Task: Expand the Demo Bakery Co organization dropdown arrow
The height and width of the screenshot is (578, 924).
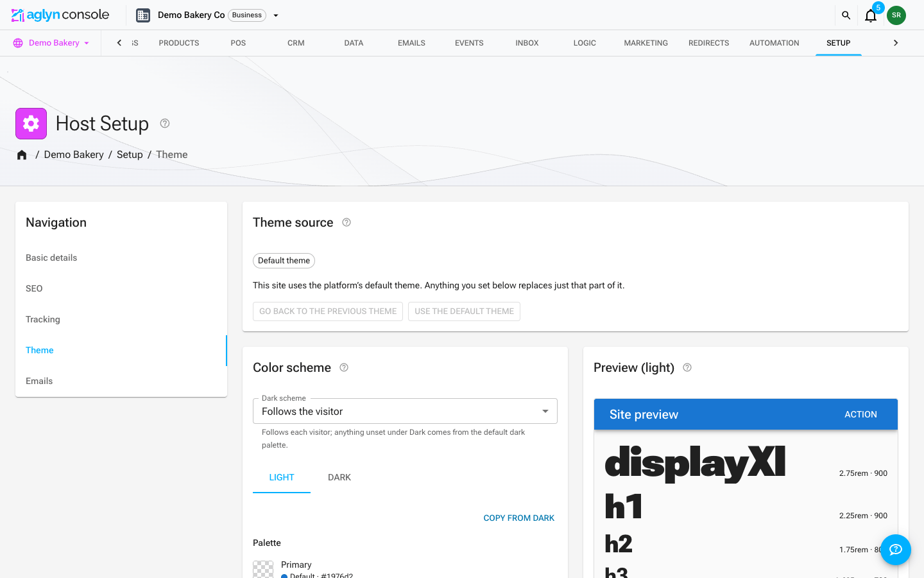Action: pos(276,15)
